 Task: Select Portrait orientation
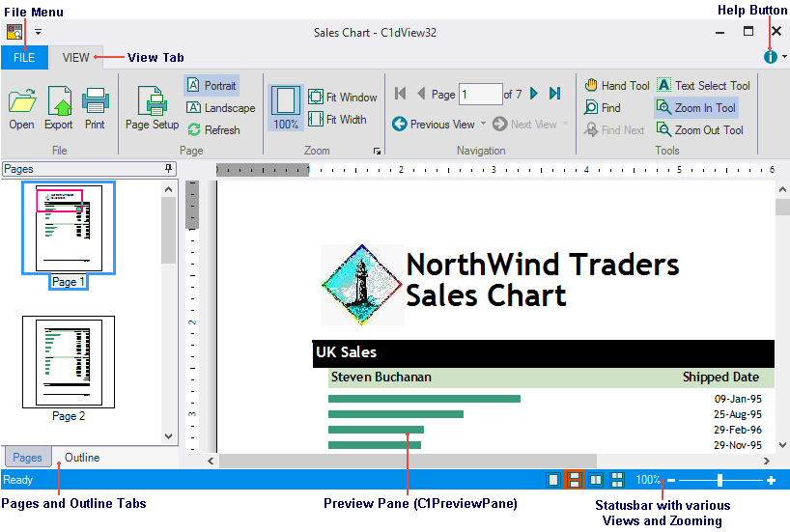(x=212, y=86)
